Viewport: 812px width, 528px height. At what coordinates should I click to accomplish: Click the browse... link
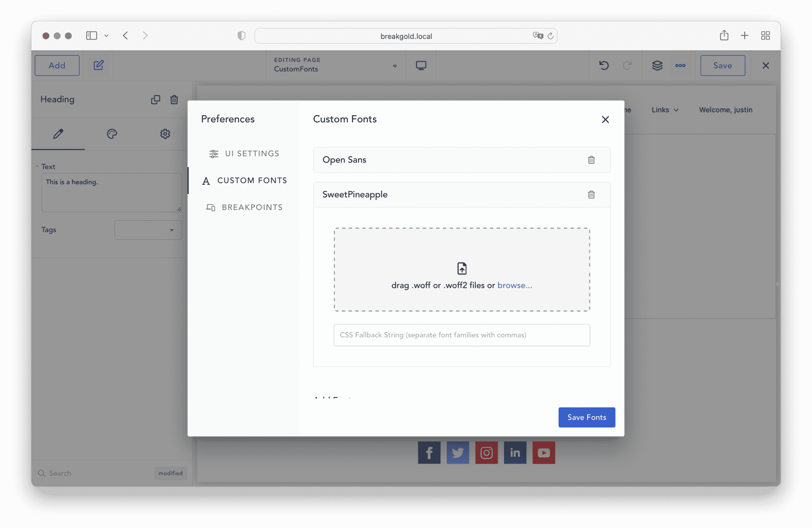point(514,285)
